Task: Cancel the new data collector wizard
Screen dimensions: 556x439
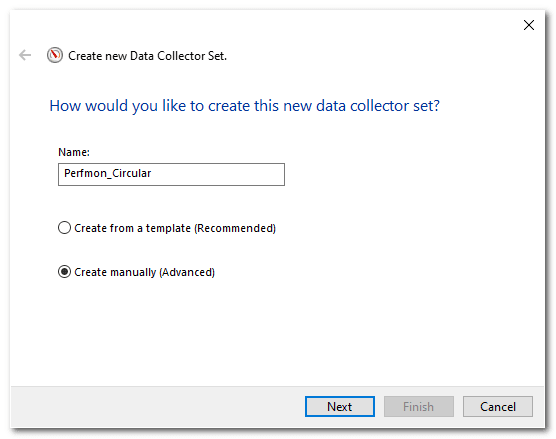Action: 497,406
